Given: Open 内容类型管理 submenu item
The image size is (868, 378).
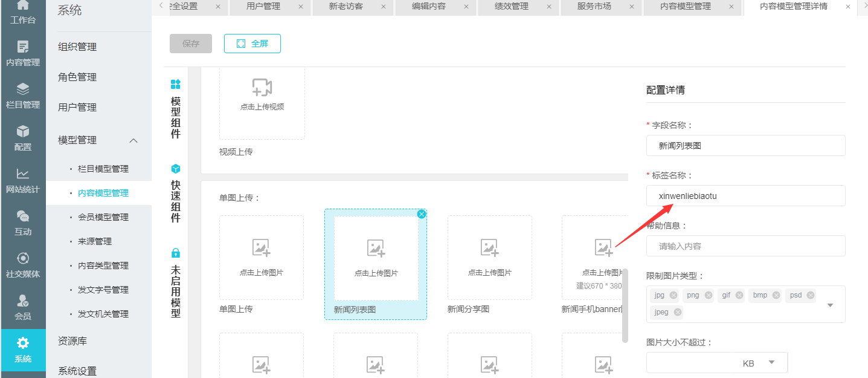Looking at the screenshot, I should [x=103, y=266].
